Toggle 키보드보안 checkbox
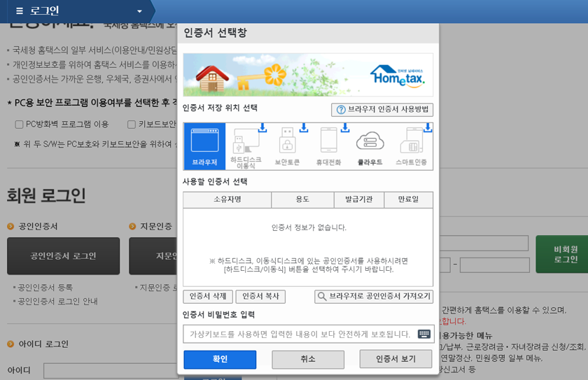Viewport: 588px width, 380px height. tap(132, 125)
